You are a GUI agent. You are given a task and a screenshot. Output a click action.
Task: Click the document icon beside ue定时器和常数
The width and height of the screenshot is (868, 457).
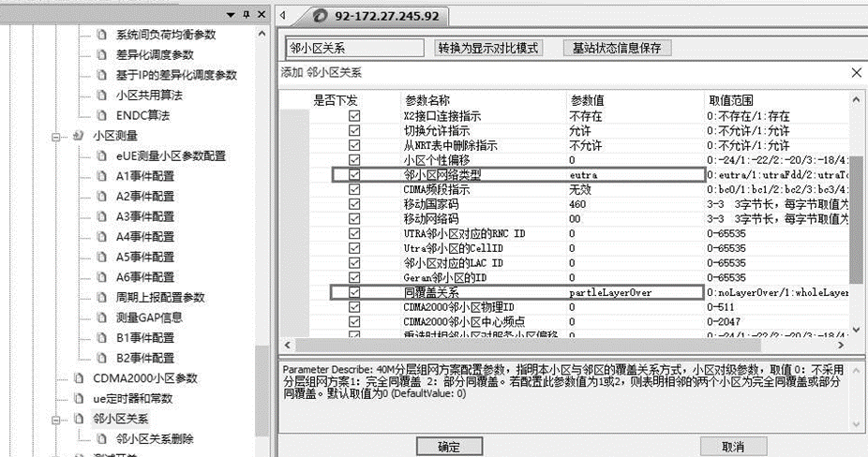click(x=79, y=398)
